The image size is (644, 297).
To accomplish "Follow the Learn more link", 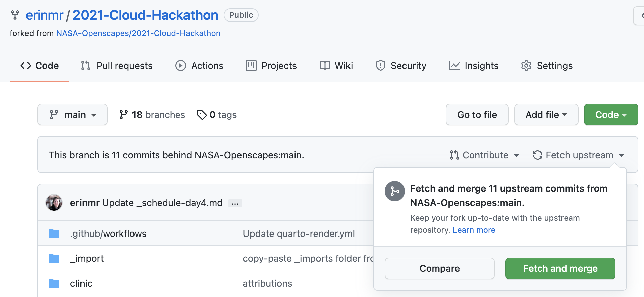I will (474, 230).
